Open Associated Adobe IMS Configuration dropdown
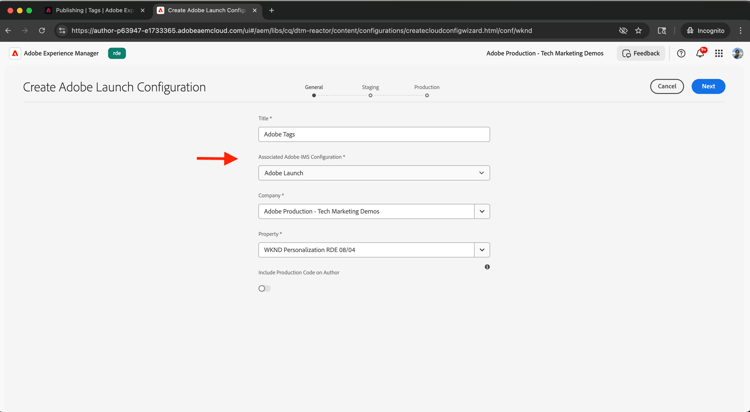 tap(374, 173)
